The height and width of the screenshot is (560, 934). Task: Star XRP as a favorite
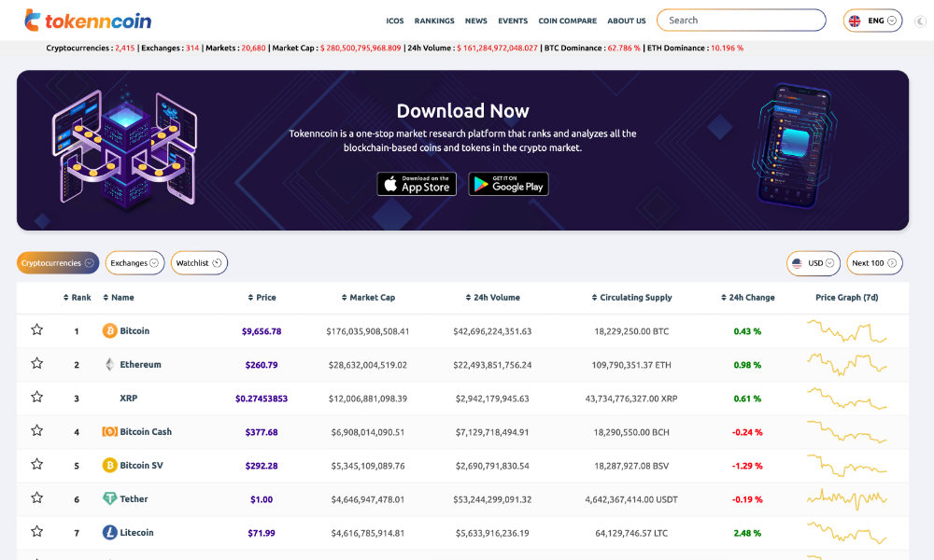coord(37,398)
